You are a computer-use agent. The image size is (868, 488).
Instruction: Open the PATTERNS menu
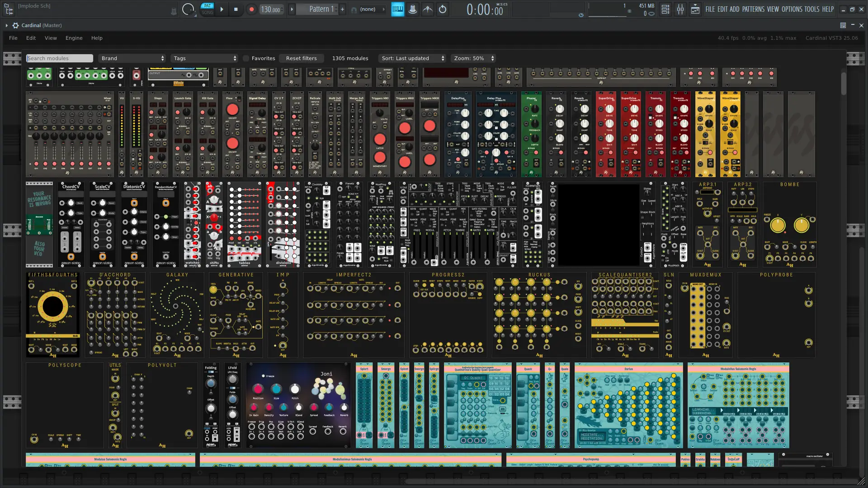753,9
